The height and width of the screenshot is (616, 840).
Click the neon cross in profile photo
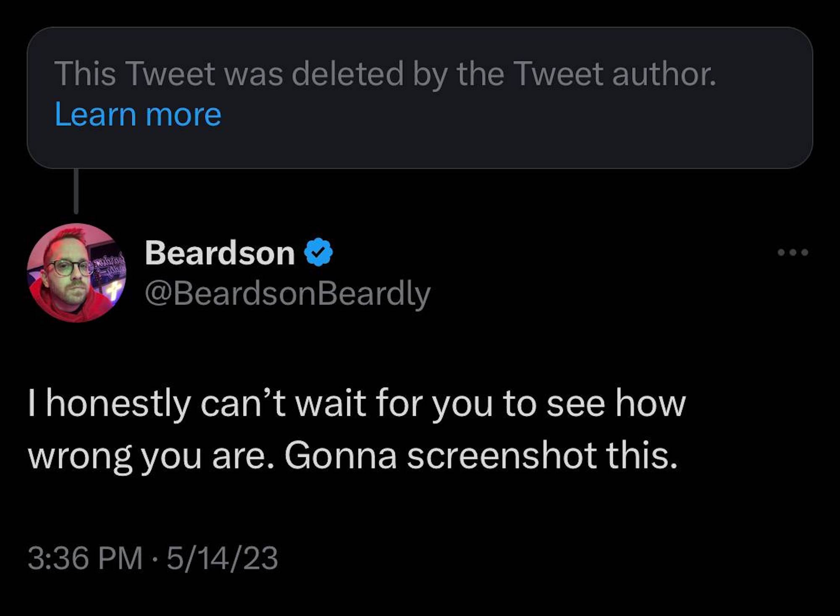[x=113, y=291]
